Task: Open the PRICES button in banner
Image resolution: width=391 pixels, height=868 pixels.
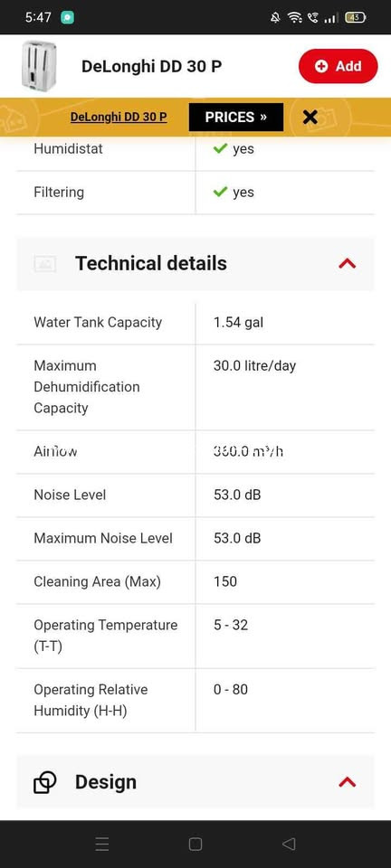Action: point(236,118)
